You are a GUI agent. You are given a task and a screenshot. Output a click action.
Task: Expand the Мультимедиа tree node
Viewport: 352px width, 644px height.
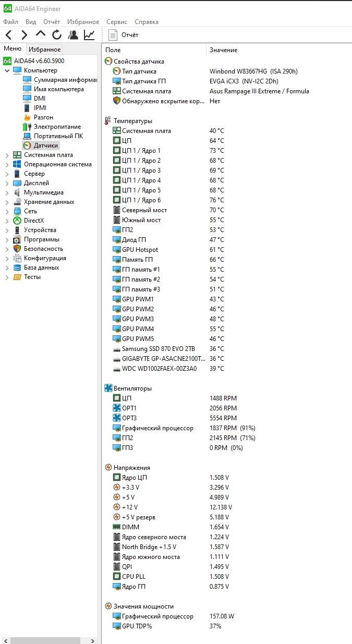coord(7,192)
